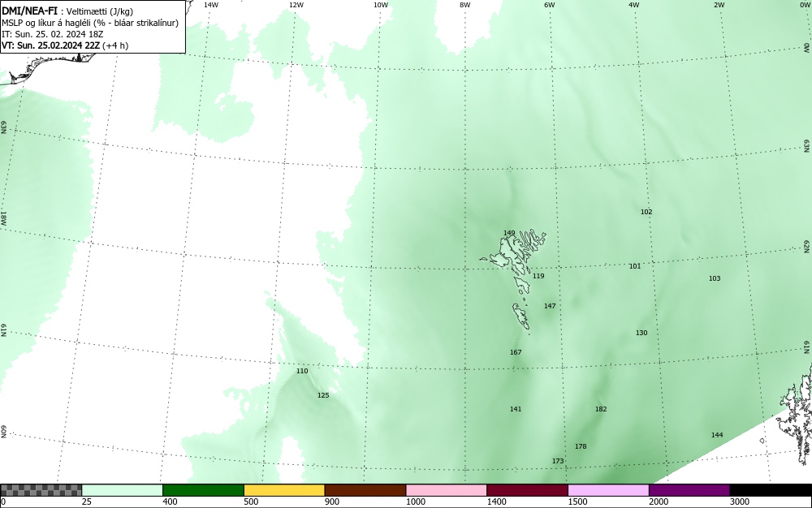Choose the black above-3000 legend swatch
The width and height of the screenshot is (812, 508).
[x=771, y=490]
